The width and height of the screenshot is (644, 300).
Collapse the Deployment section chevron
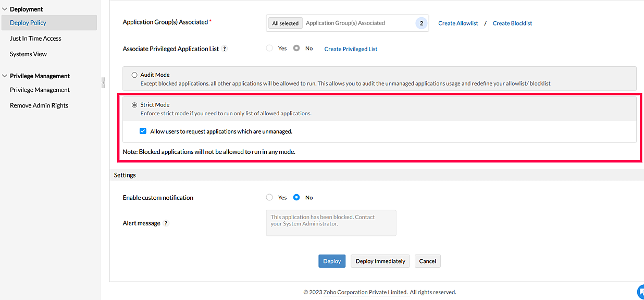[5, 9]
